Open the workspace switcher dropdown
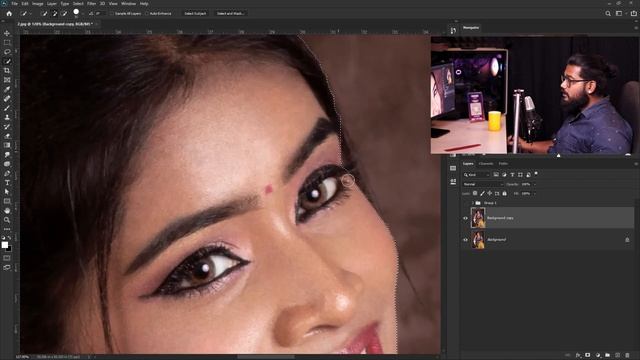 pos(619,13)
